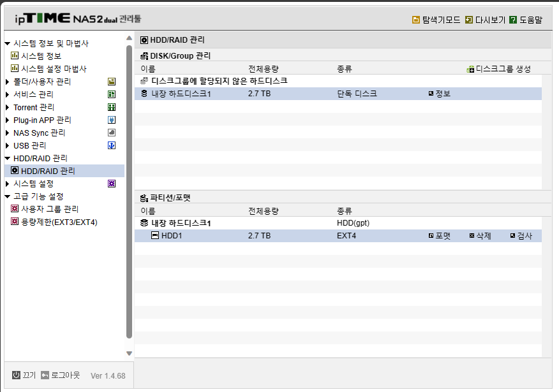This screenshot has height=392, width=559.
Task: Click the 시스템 설정 purple gear icon
Action: (x=112, y=184)
